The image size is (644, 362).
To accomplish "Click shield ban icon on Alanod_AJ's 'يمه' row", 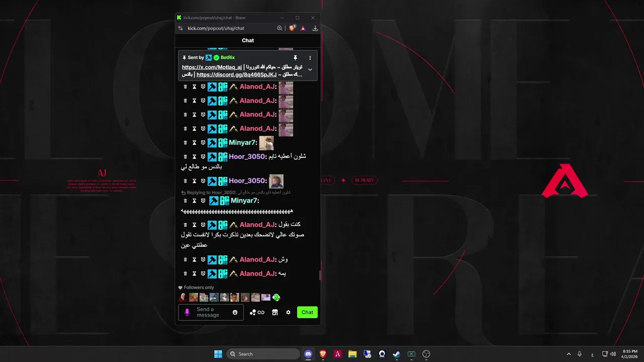I will coord(203,274).
